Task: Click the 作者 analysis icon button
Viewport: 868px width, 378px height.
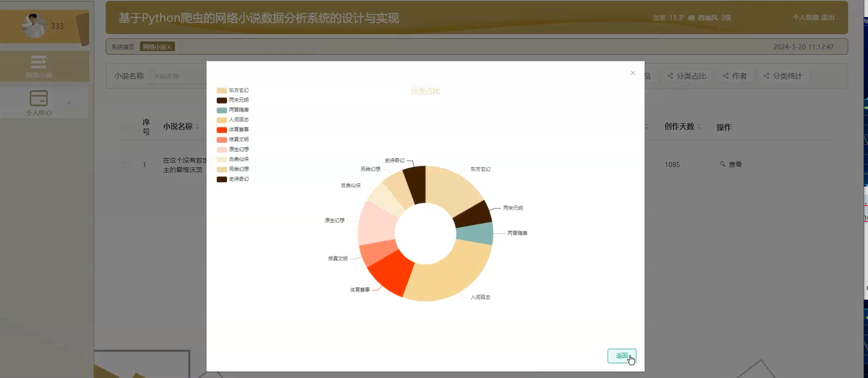Action: (724, 75)
